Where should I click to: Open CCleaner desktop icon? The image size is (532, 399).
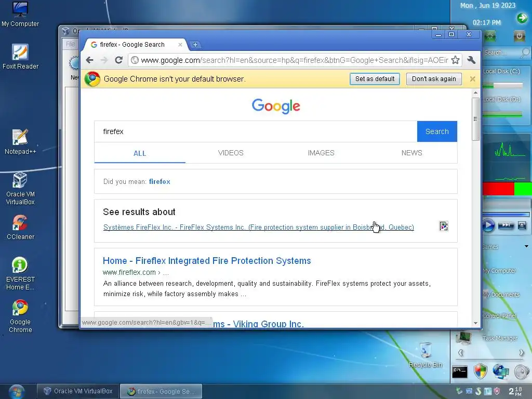click(20, 227)
